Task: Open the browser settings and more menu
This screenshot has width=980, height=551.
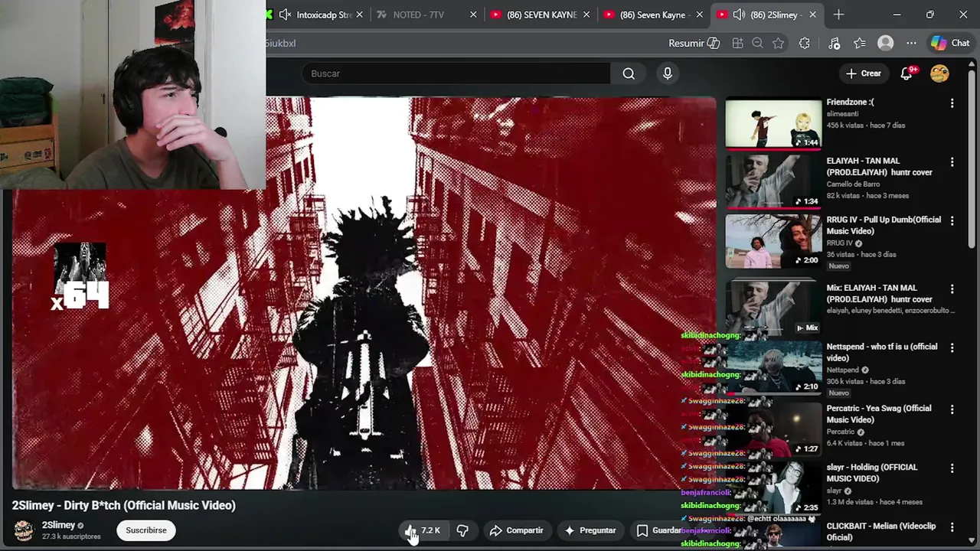Action: tap(911, 44)
